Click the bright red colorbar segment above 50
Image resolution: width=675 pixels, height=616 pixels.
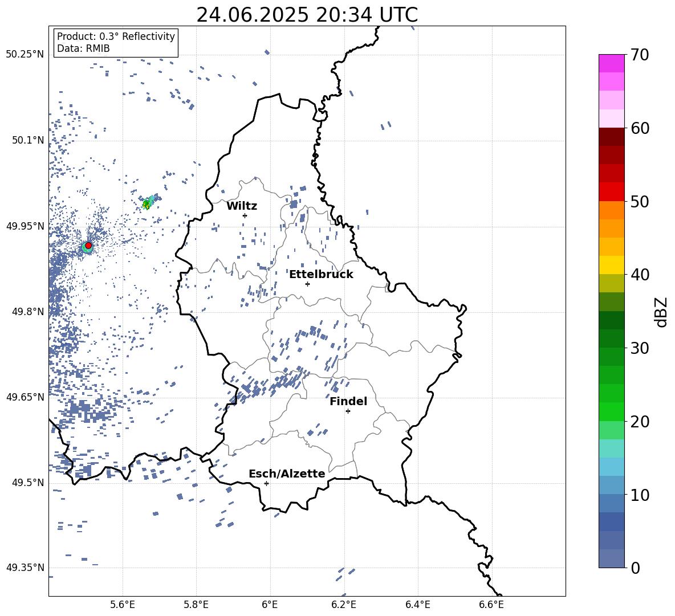[x=611, y=192]
